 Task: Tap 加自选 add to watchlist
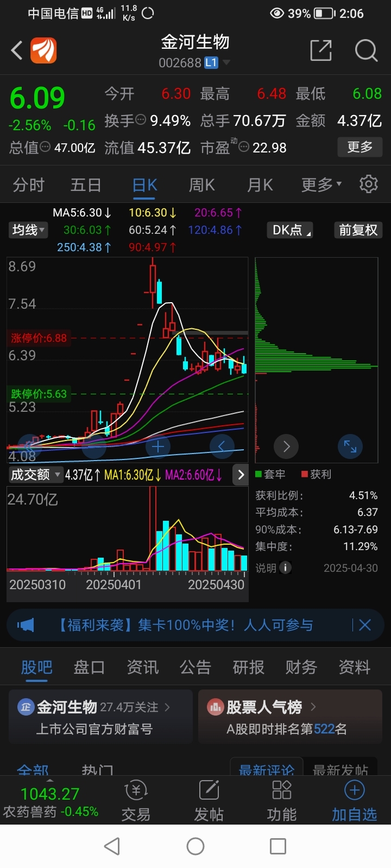[x=355, y=801]
